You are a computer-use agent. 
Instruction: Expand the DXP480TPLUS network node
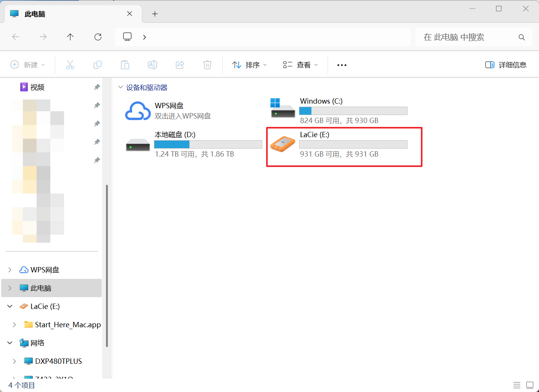click(x=14, y=361)
